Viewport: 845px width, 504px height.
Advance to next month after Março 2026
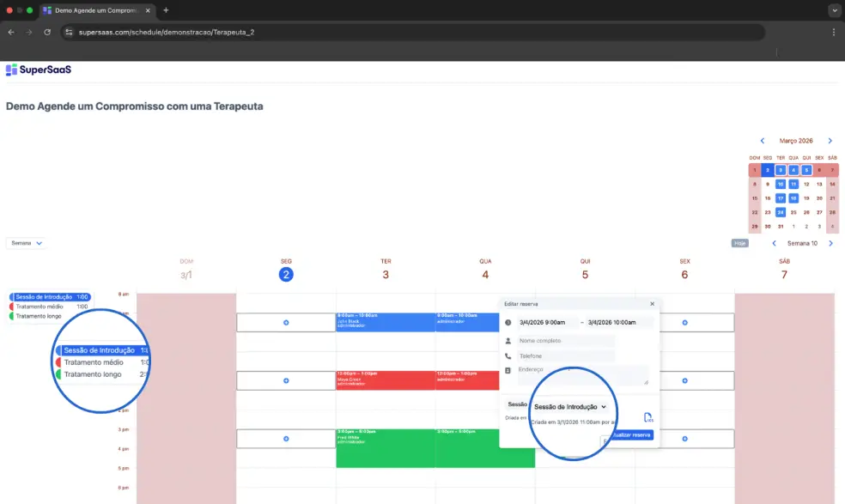click(x=830, y=141)
